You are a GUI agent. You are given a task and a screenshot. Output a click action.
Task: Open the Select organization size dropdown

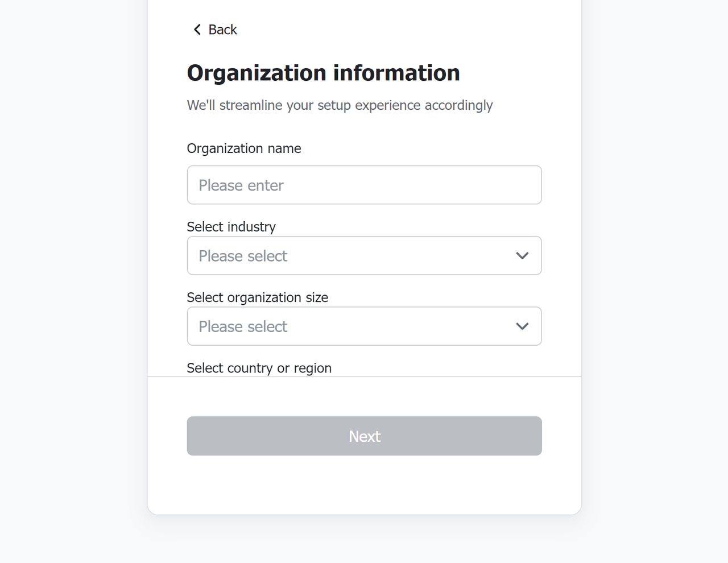coord(364,326)
